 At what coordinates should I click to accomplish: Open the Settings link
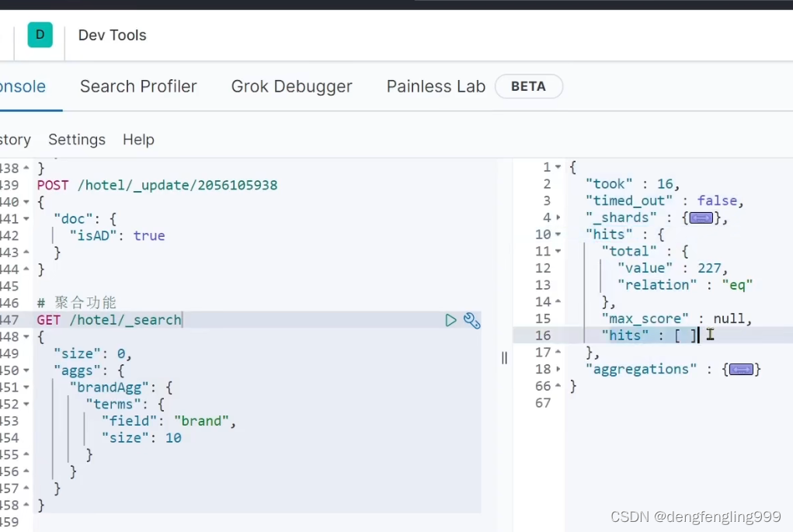click(x=77, y=140)
